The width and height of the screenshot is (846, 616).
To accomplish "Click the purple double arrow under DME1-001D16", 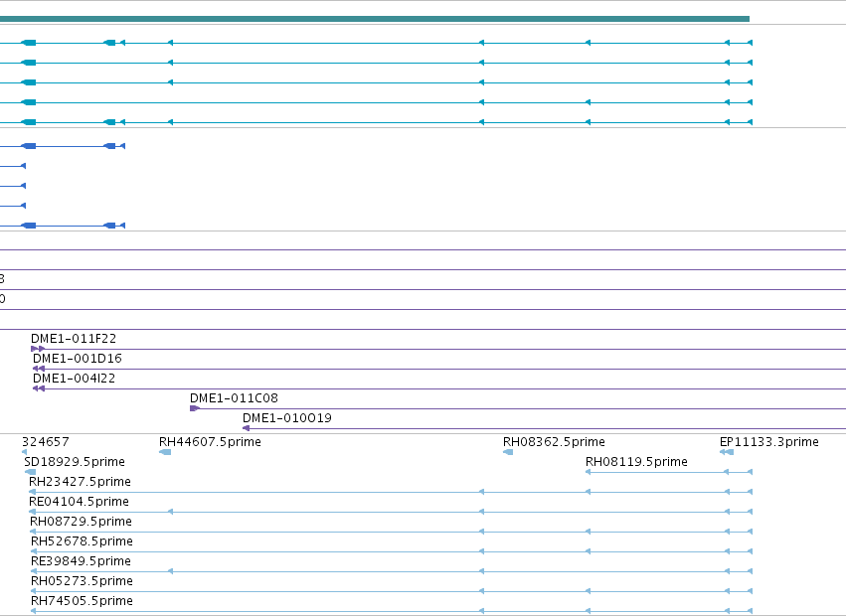I will coord(39,369).
